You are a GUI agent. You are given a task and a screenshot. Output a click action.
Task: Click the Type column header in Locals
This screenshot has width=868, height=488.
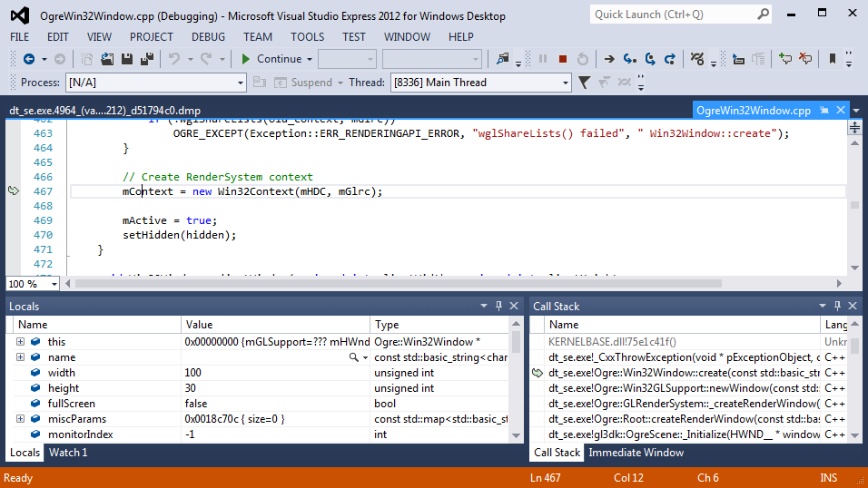coord(439,325)
